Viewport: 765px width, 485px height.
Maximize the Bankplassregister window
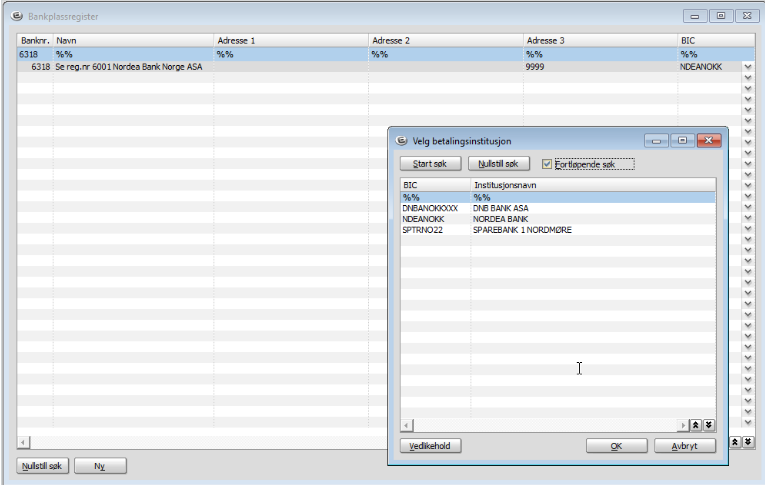pyautogui.click(x=721, y=16)
